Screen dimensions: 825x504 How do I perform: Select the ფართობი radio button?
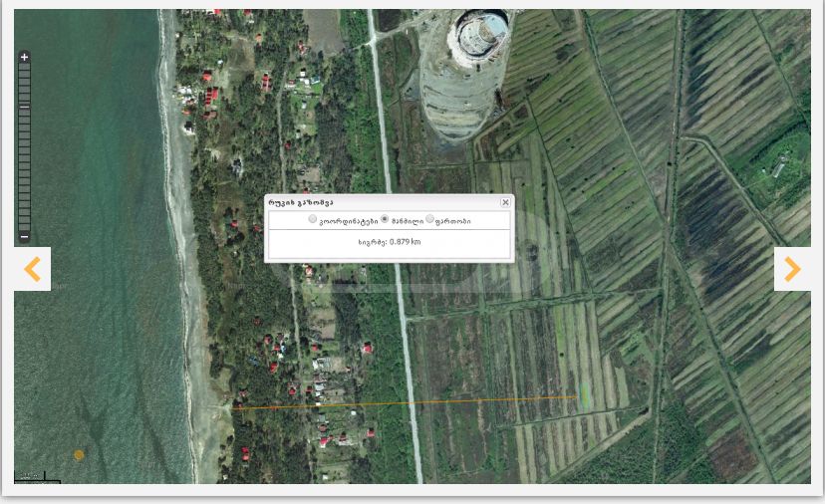[x=429, y=219]
